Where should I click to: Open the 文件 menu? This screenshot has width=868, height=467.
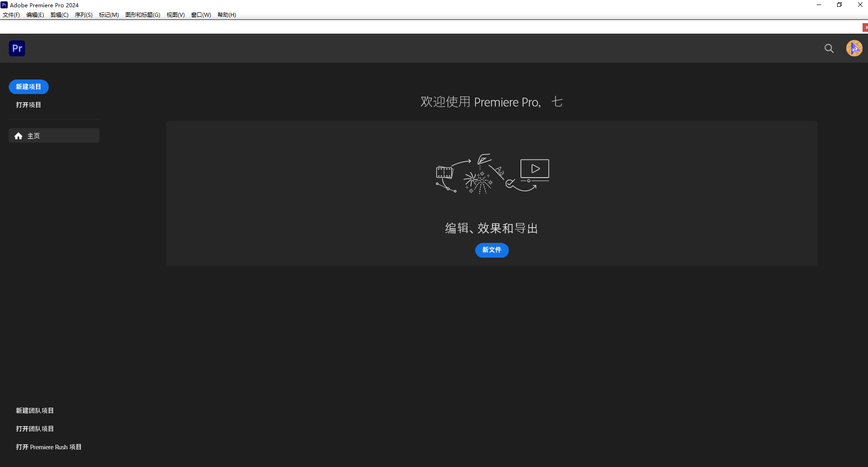11,15
